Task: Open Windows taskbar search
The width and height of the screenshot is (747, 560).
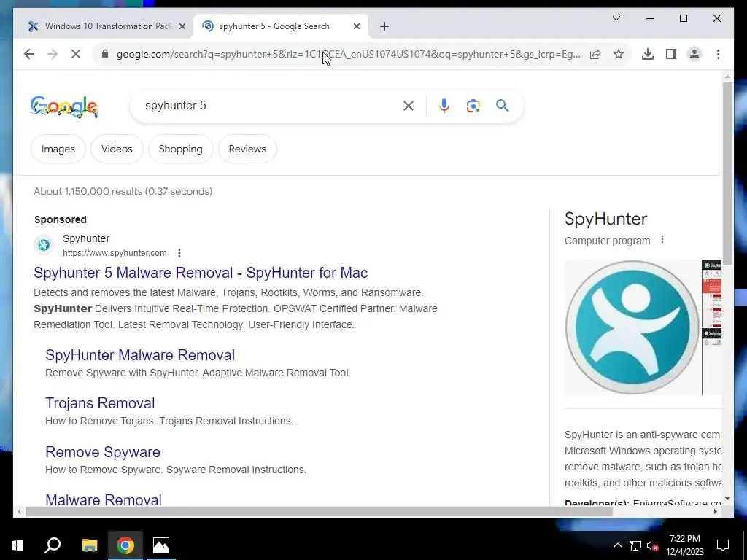Action: click(x=53, y=545)
